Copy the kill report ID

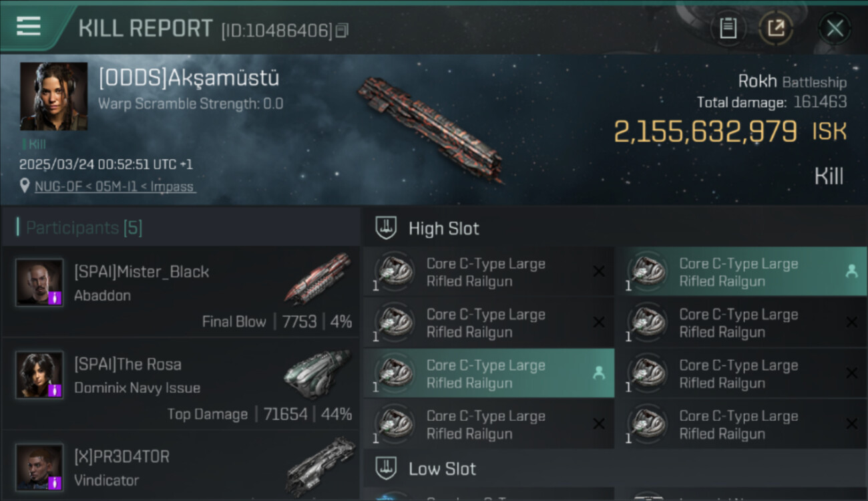coord(342,31)
